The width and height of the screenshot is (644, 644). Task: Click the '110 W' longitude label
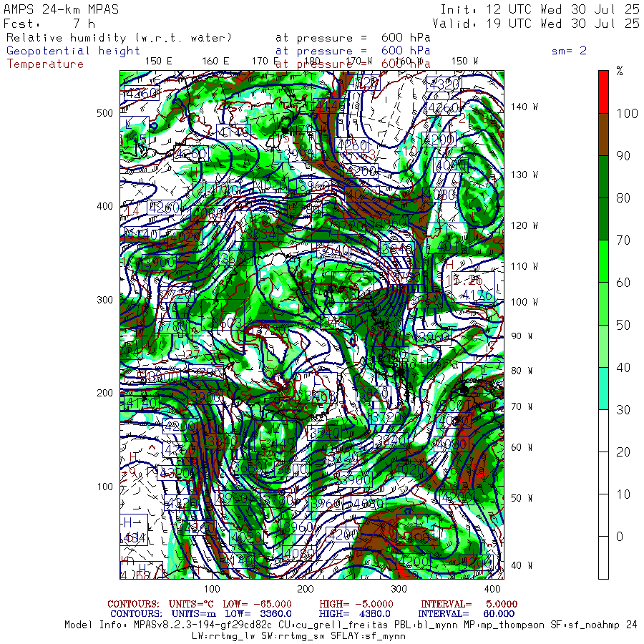[524, 266]
